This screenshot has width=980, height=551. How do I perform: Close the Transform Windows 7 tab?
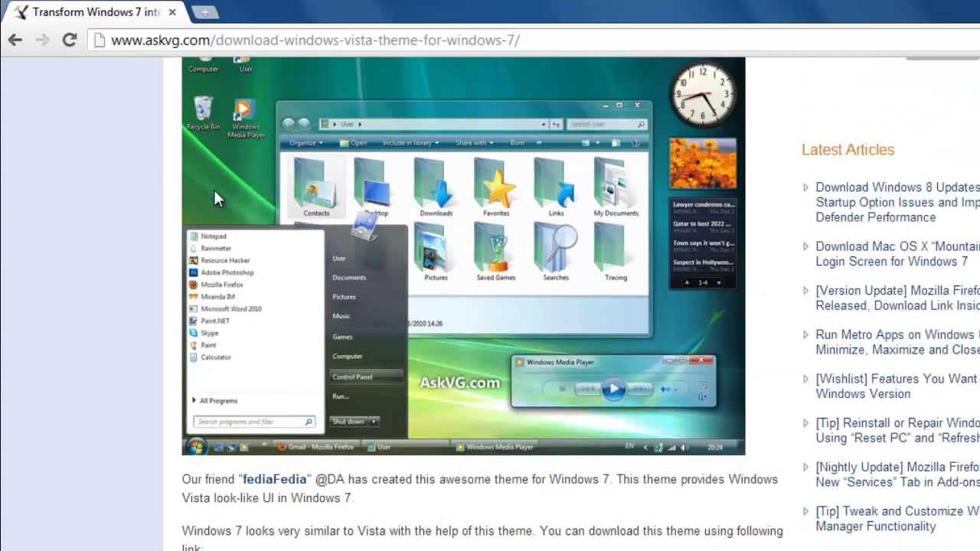(172, 12)
